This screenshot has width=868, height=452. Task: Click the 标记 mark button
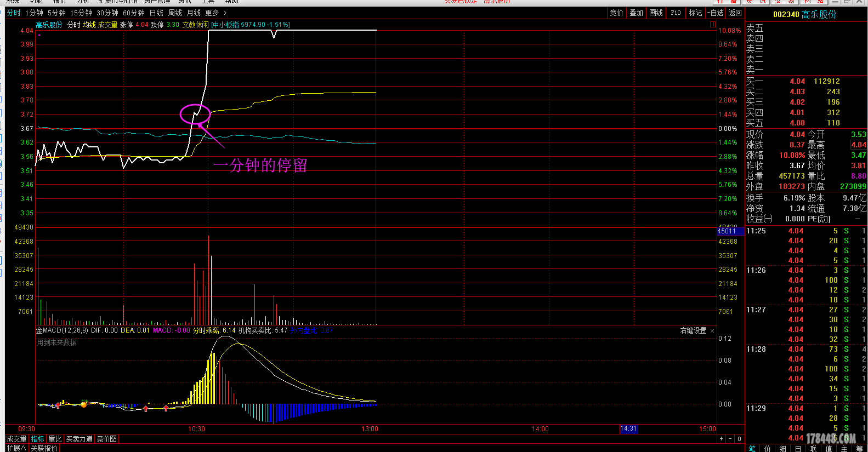tap(695, 13)
